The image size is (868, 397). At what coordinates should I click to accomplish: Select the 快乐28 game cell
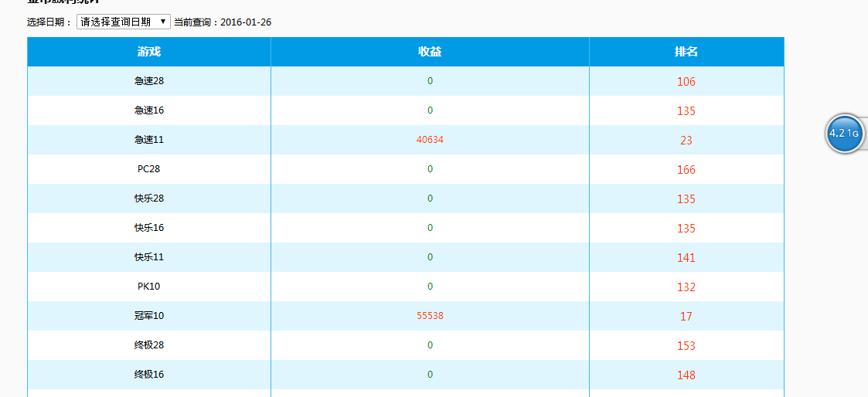[149, 198]
